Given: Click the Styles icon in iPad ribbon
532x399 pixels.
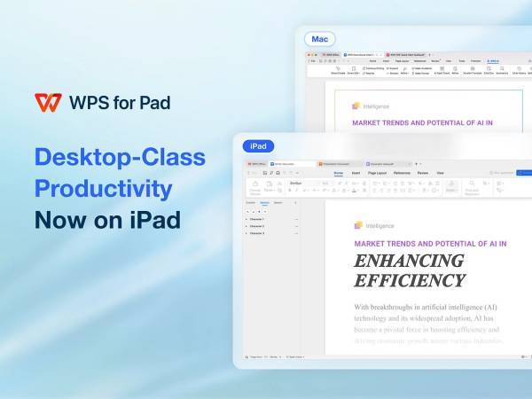Looking at the screenshot, I should click(x=451, y=186).
